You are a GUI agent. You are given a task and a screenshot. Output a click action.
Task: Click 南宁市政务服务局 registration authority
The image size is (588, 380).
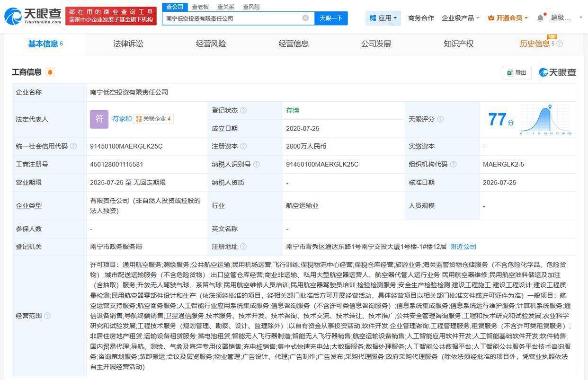point(116,247)
